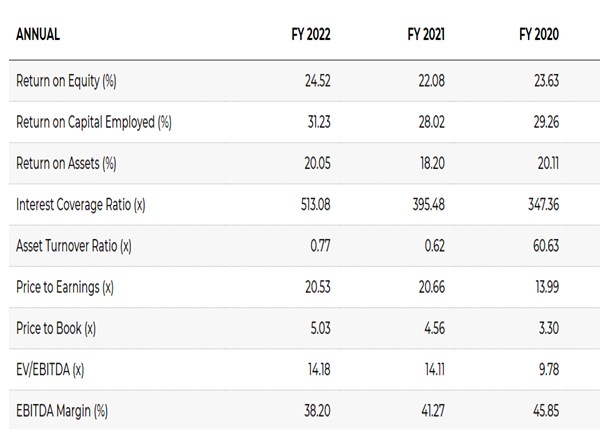Select Interest Coverage Ratio value 395.48
610x433 pixels.
428,205
